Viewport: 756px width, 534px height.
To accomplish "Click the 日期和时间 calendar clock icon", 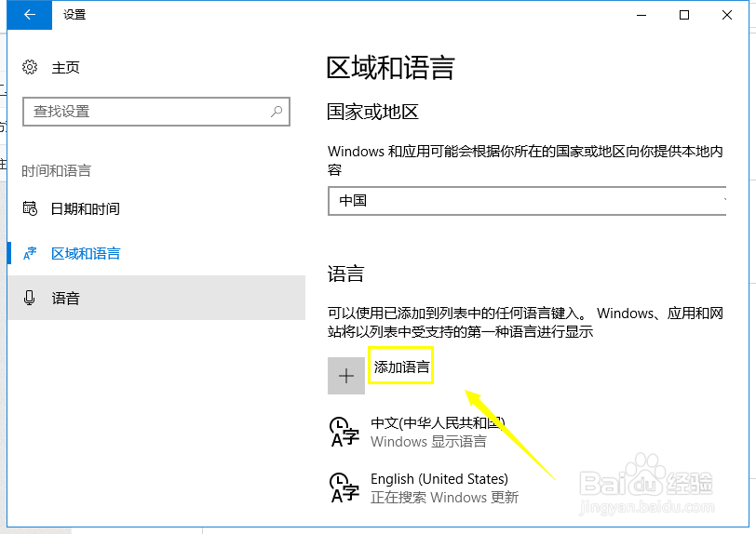I will pos(30,208).
